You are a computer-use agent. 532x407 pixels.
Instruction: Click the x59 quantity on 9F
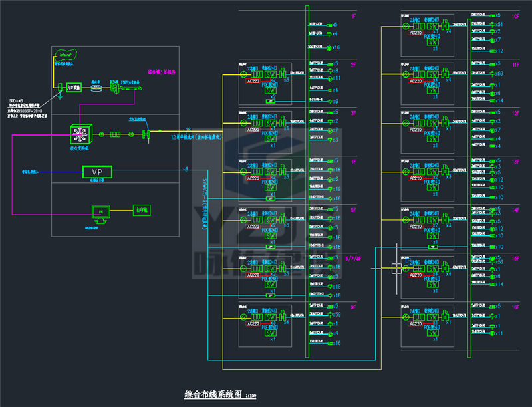click(x=336, y=315)
